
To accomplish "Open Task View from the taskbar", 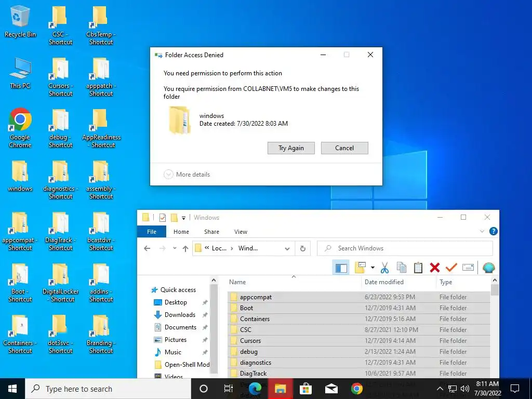I will tap(229, 389).
